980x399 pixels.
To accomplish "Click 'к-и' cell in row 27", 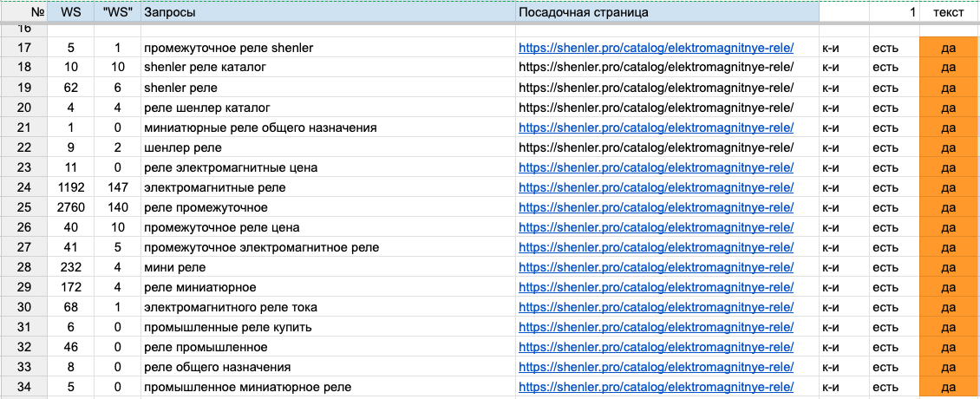I will (845, 248).
